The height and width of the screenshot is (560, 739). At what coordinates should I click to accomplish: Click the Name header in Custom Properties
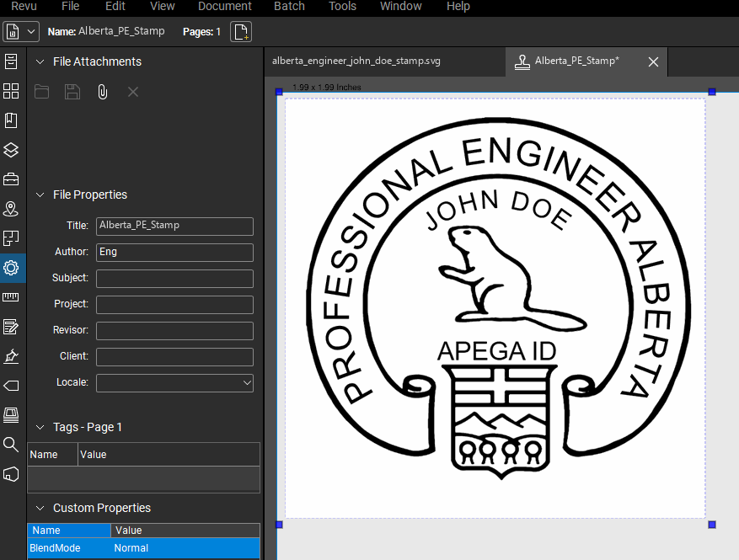point(69,531)
